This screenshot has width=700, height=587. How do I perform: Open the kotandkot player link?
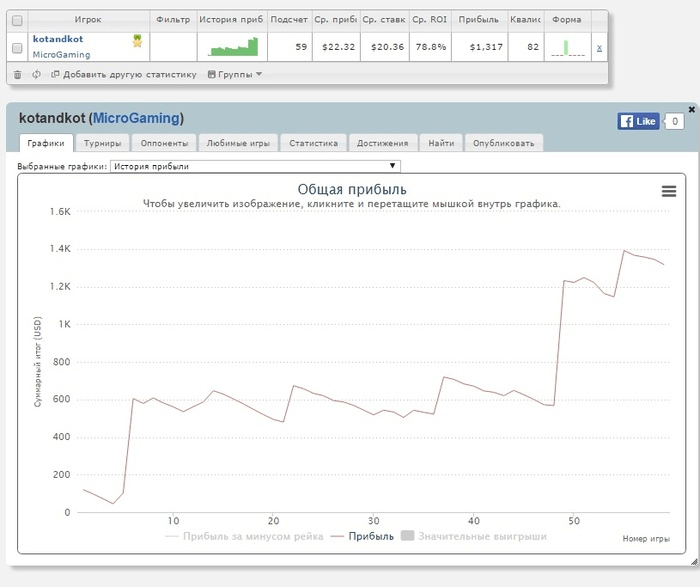pos(58,39)
